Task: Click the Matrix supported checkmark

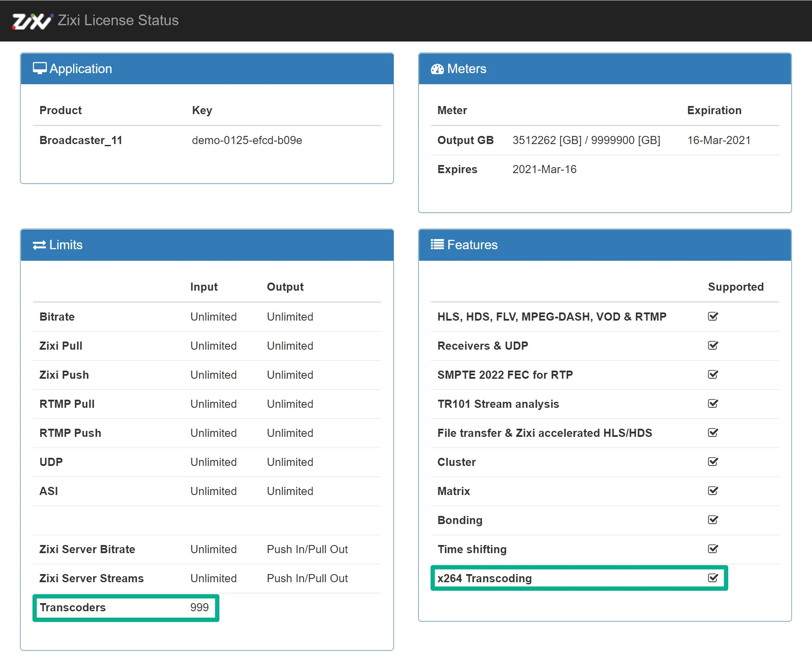Action: click(713, 491)
